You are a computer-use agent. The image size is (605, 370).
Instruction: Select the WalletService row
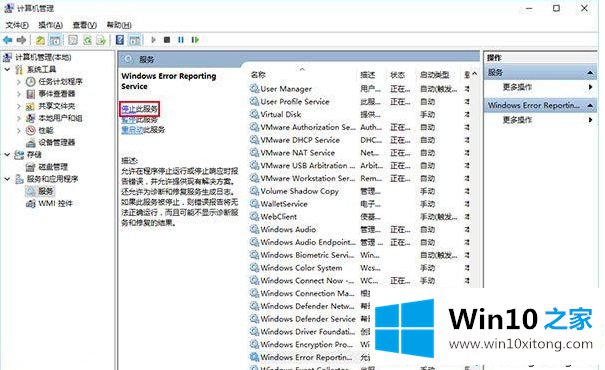pos(359,204)
